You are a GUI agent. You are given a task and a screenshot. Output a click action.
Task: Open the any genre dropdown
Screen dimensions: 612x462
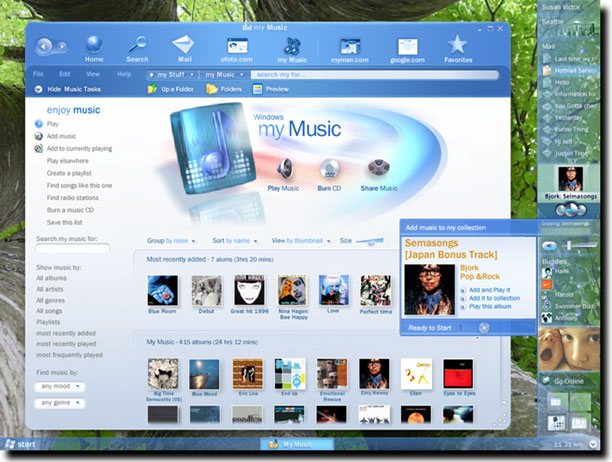(x=60, y=403)
